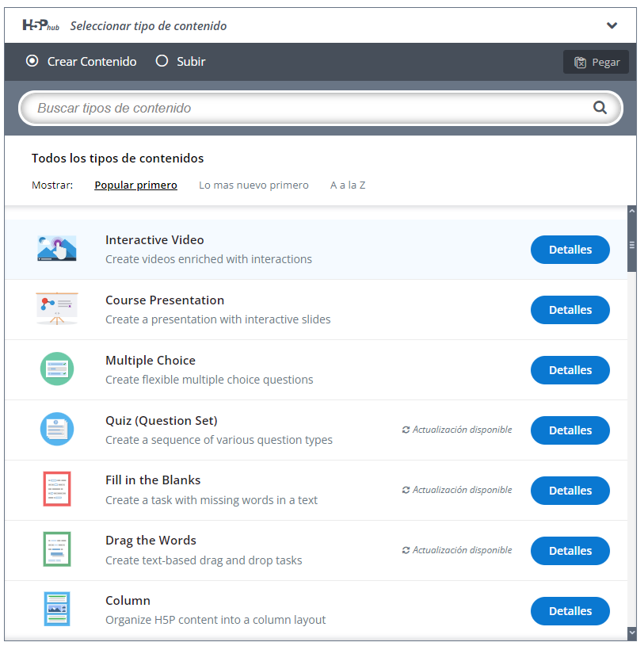Sort by Lo mas nuevo primero
The image size is (644, 646).
253,185
